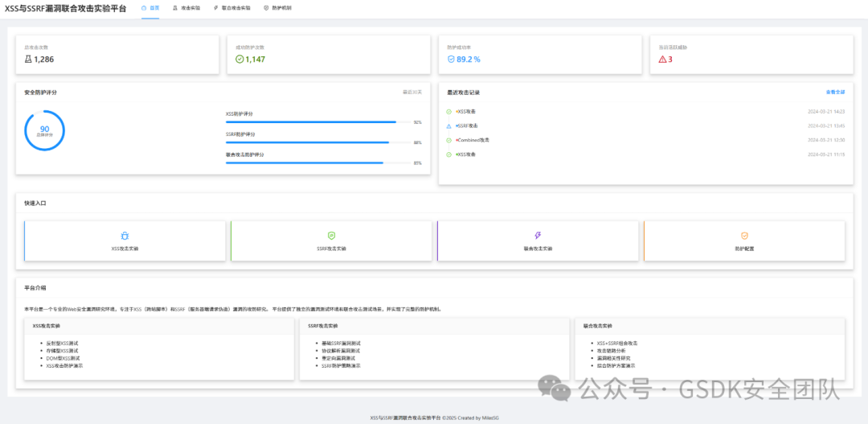Click the 当前活跃威胁 count 3

click(x=670, y=60)
